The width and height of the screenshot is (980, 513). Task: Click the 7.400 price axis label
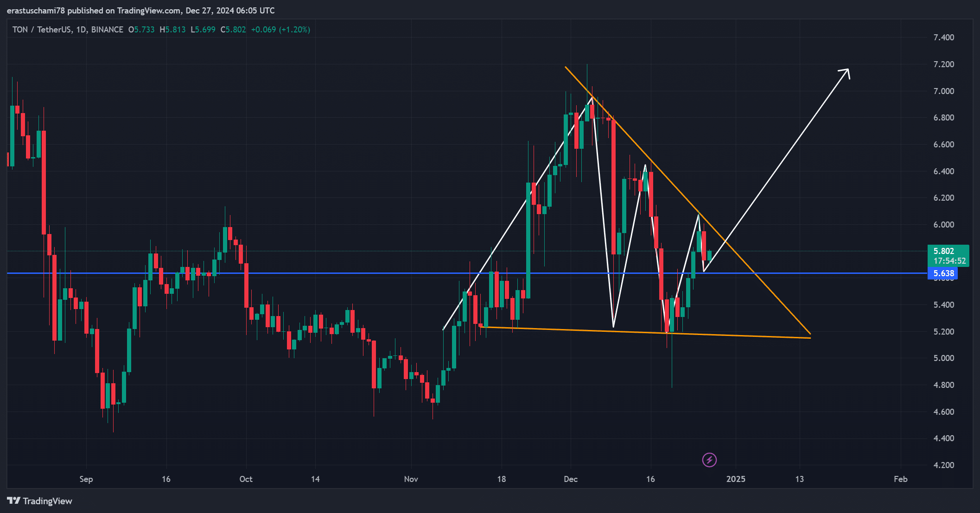coord(944,37)
